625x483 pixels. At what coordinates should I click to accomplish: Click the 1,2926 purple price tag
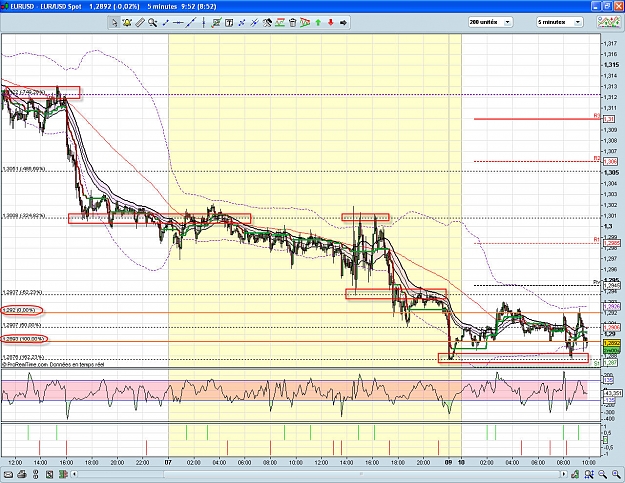(x=611, y=306)
